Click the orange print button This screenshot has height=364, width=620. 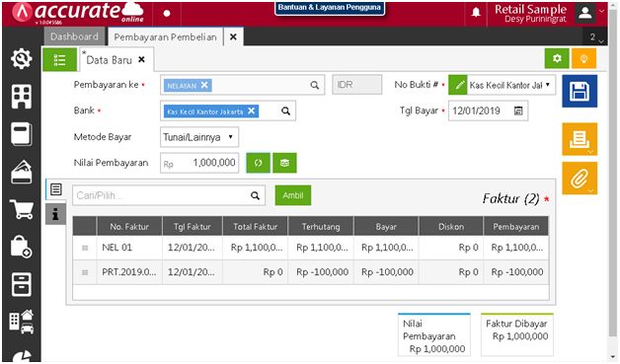[580, 139]
